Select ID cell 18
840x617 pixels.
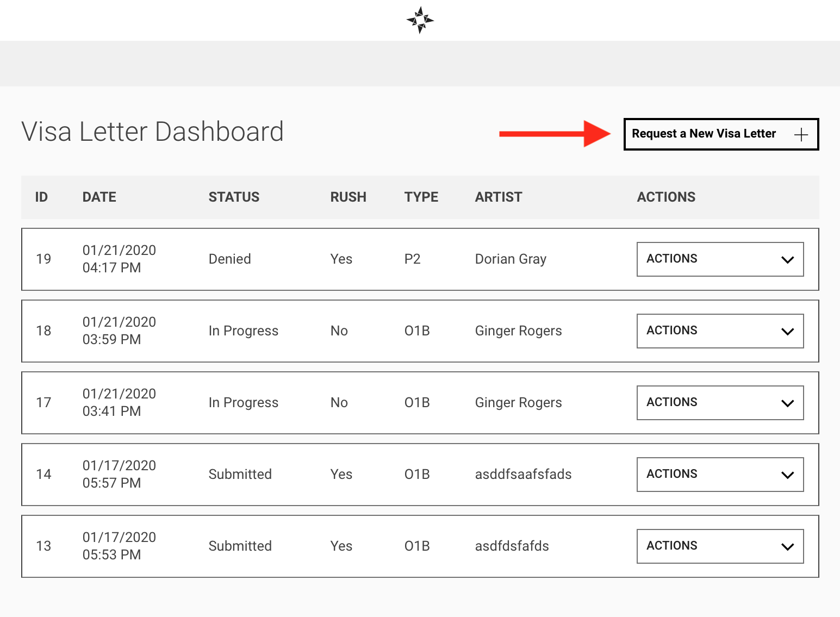[x=43, y=331]
